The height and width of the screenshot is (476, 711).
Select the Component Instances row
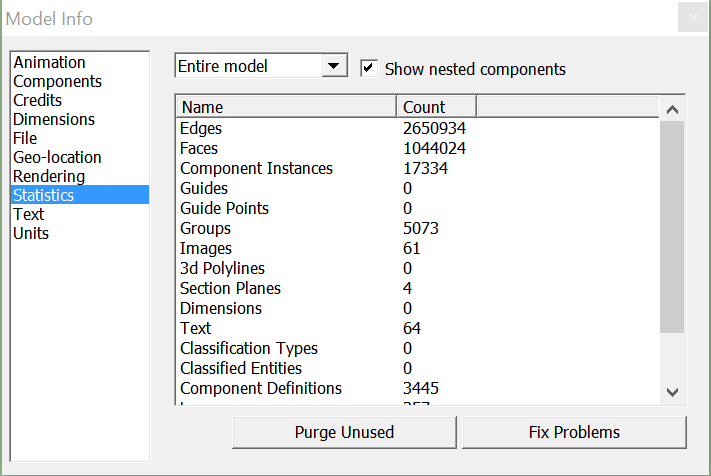417,168
